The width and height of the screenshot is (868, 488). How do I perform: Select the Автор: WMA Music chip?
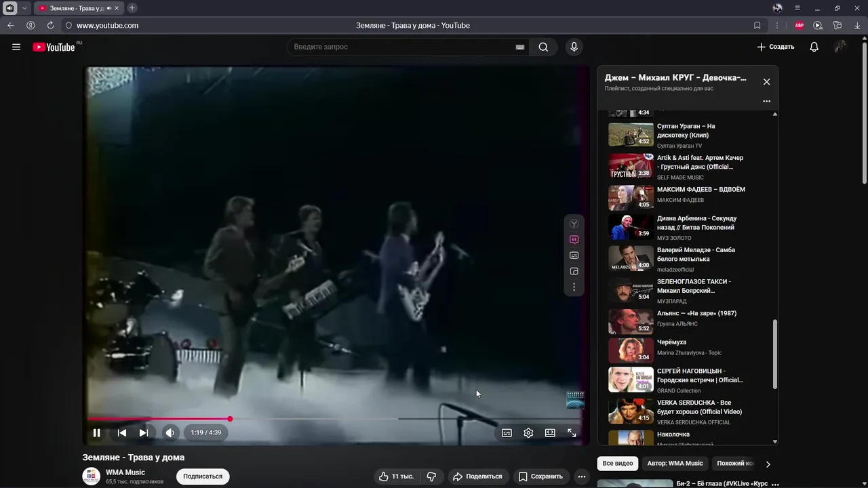tap(675, 464)
